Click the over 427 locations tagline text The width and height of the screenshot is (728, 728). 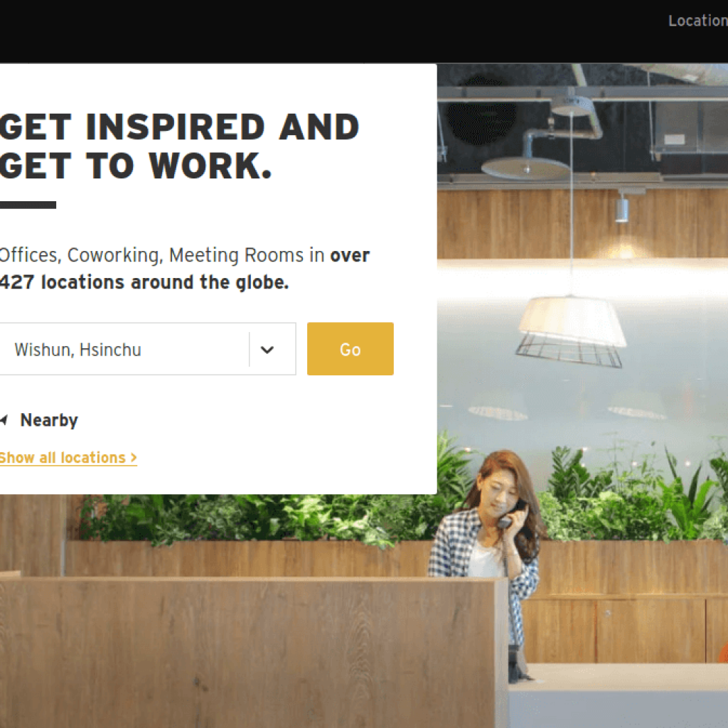(x=144, y=282)
